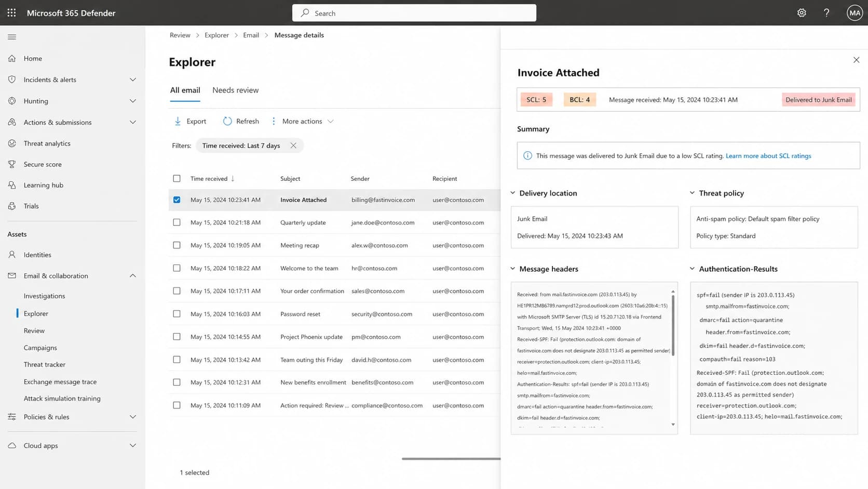The image size is (868, 489).
Task: Switch to the Needs review tab
Action: coord(235,90)
